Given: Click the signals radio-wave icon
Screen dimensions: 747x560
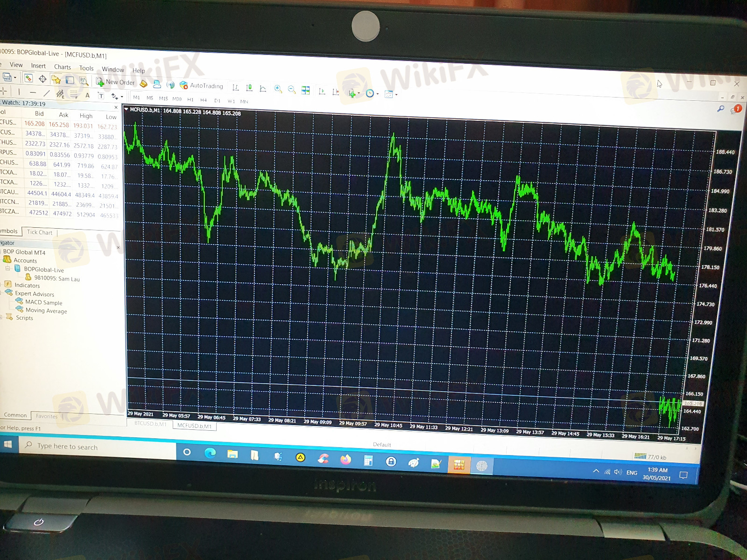Looking at the screenshot, I should coord(170,84).
